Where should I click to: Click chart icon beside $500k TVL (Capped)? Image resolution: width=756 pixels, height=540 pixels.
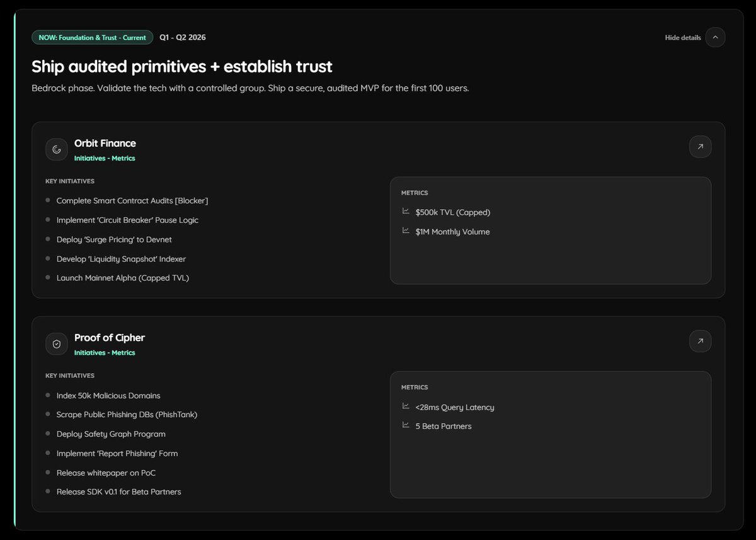[406, 211]
